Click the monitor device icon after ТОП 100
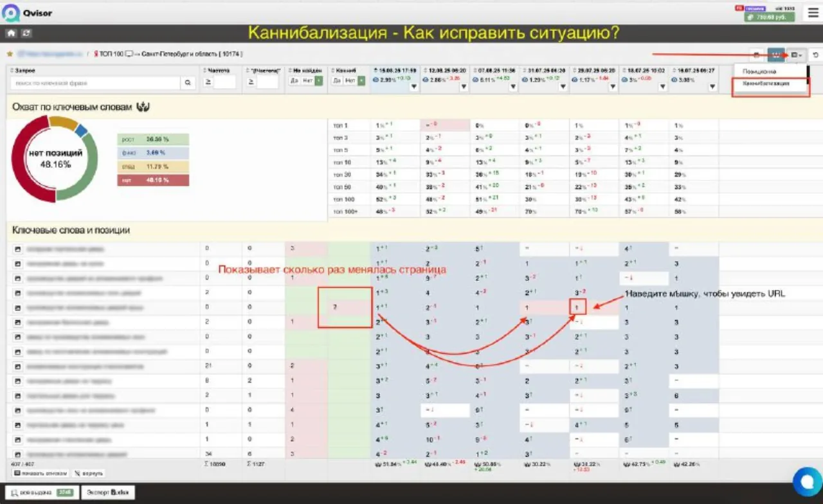The image size is (823, 504). point(129,54)
